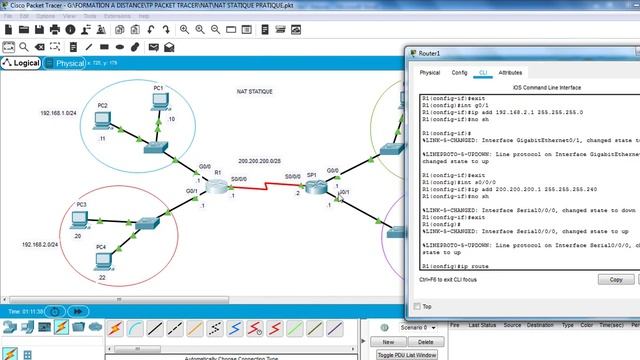Switch to the Physical workspace view
The width and height of the screenshot is (640, 360).
tap(65, 63)
